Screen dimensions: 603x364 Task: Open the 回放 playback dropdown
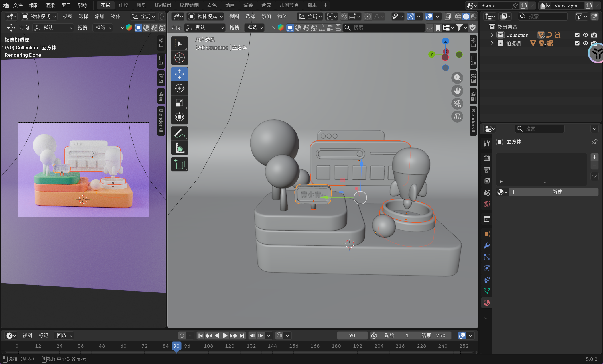[x=64, y=335]
